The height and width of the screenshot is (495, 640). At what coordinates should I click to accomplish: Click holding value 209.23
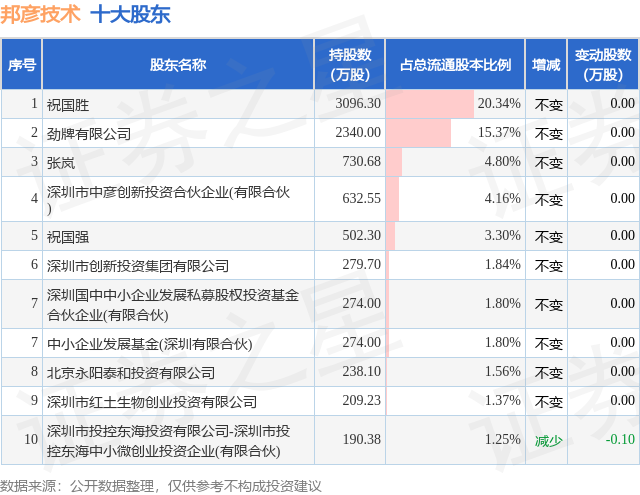tap(362, 400)
